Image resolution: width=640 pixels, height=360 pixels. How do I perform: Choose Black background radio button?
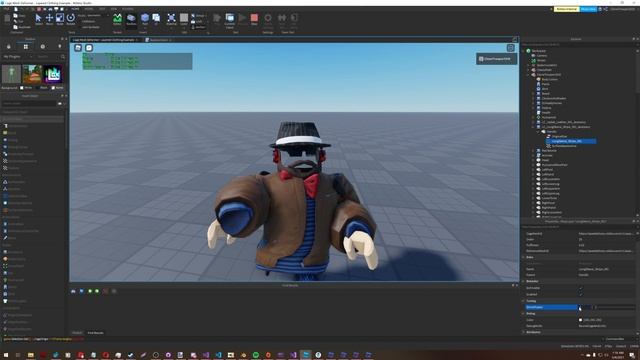(x=38, y=88)
